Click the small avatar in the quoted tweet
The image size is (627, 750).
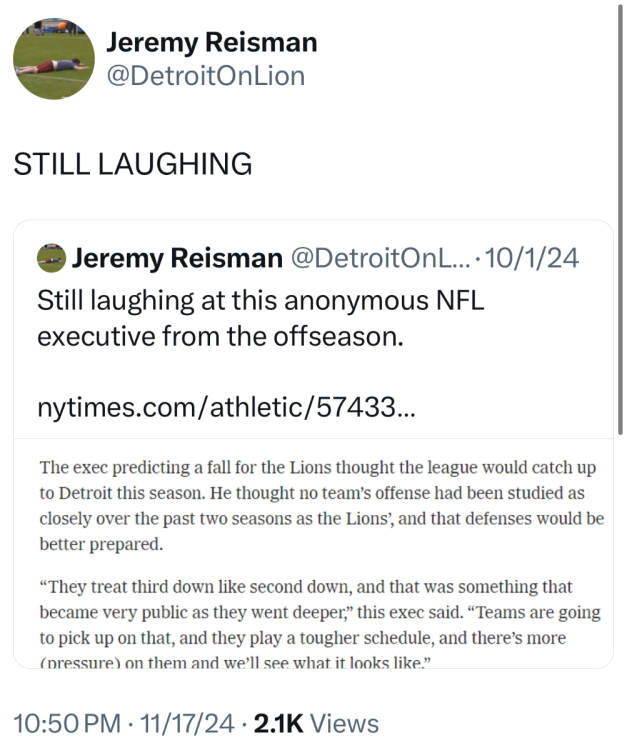pyautogui.click(x=51, y=260)
